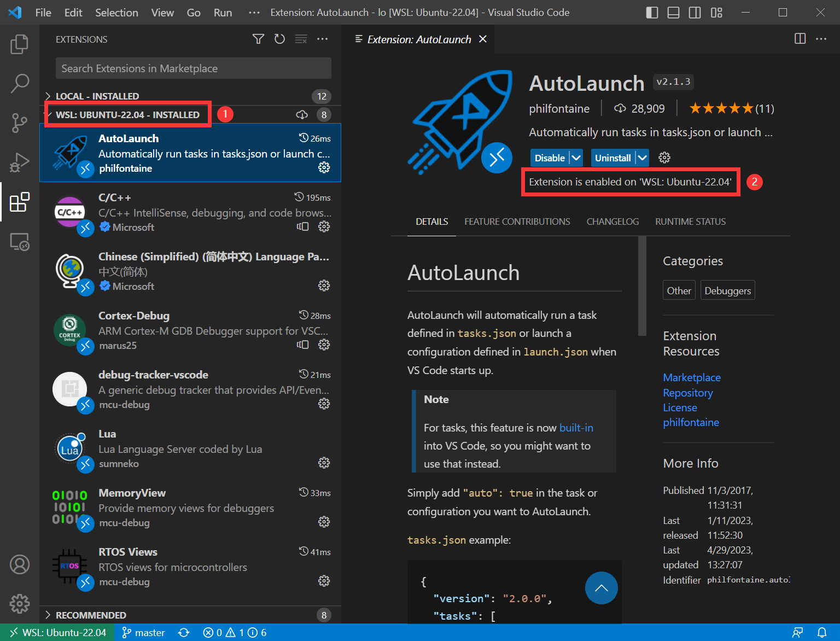The width and height of the screenshot is (840, 641).
Task: Open title bar overflow menu ellipsis
Action: 254,13
